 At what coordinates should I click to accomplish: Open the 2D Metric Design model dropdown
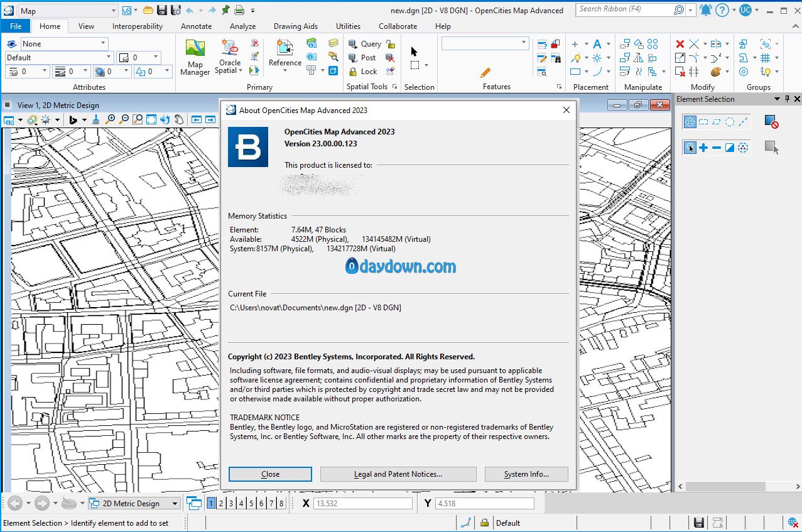tap(174, 503)
